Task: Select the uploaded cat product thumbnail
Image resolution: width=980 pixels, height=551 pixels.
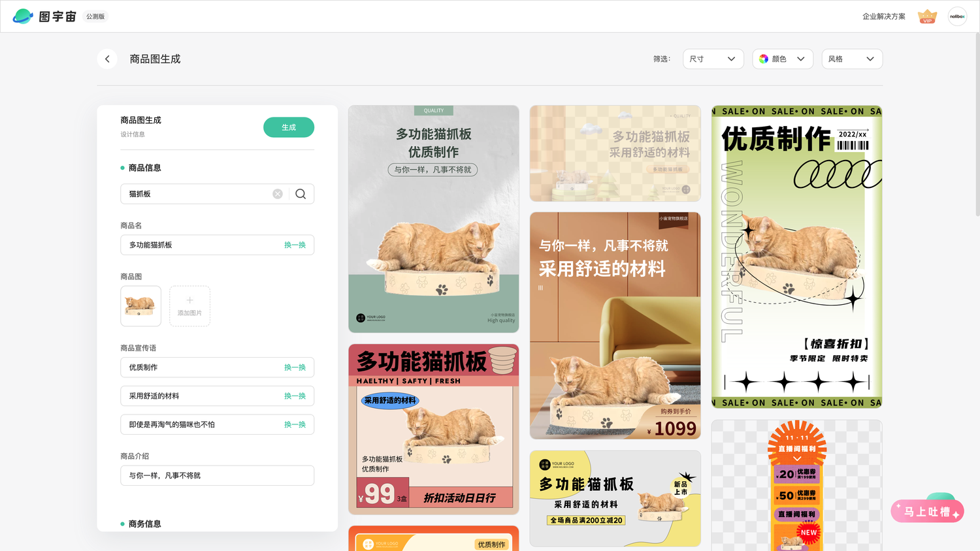Action: click(140, 306)
